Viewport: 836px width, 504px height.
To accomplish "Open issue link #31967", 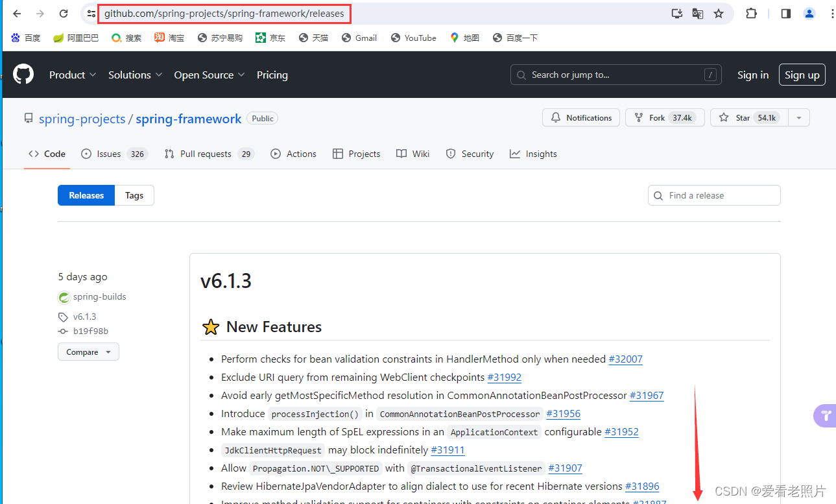I will point(647,396).
